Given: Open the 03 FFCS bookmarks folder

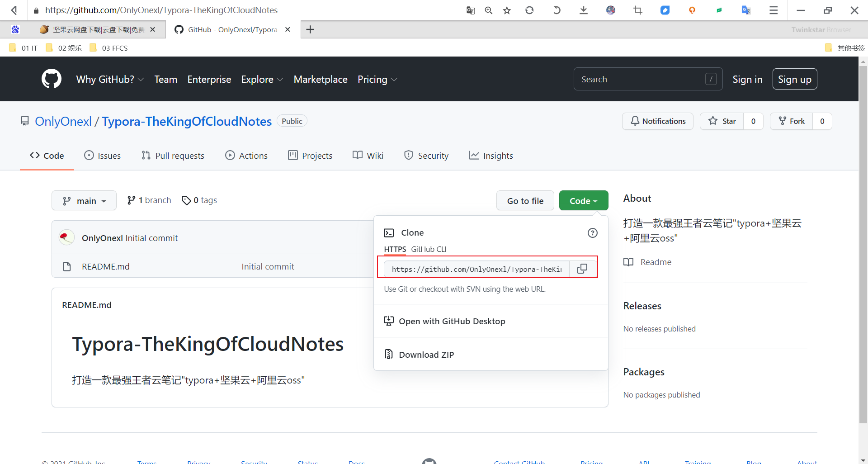Looking at the screenshot, I should click(x=108, y=48).
